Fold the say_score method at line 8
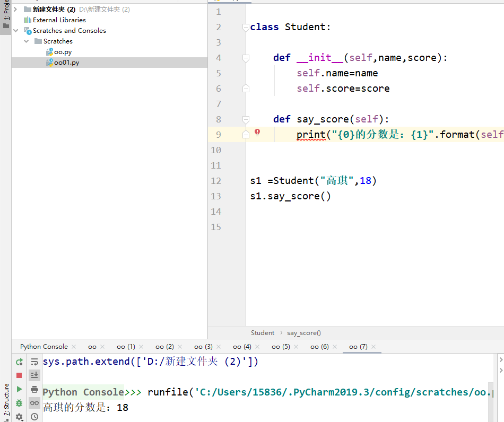Image resolution: width=504 pixels, height=422 pixels. tap(246, 120)
